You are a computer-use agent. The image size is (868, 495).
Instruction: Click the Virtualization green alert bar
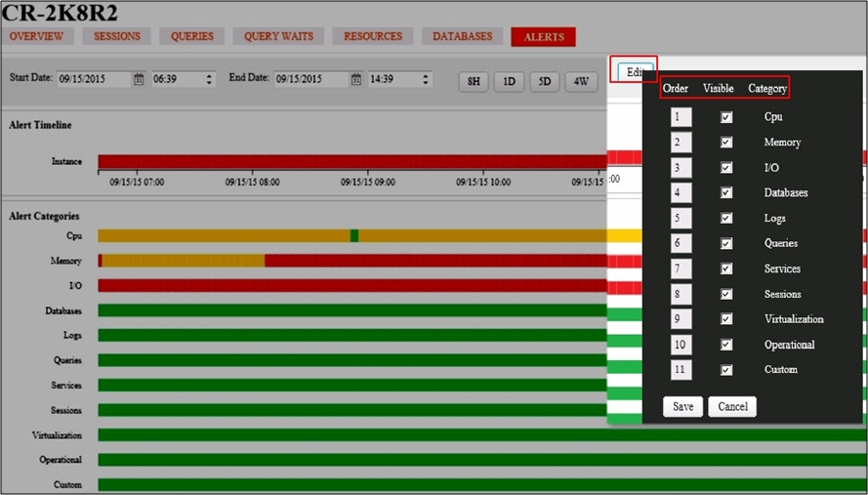(481, 435)
